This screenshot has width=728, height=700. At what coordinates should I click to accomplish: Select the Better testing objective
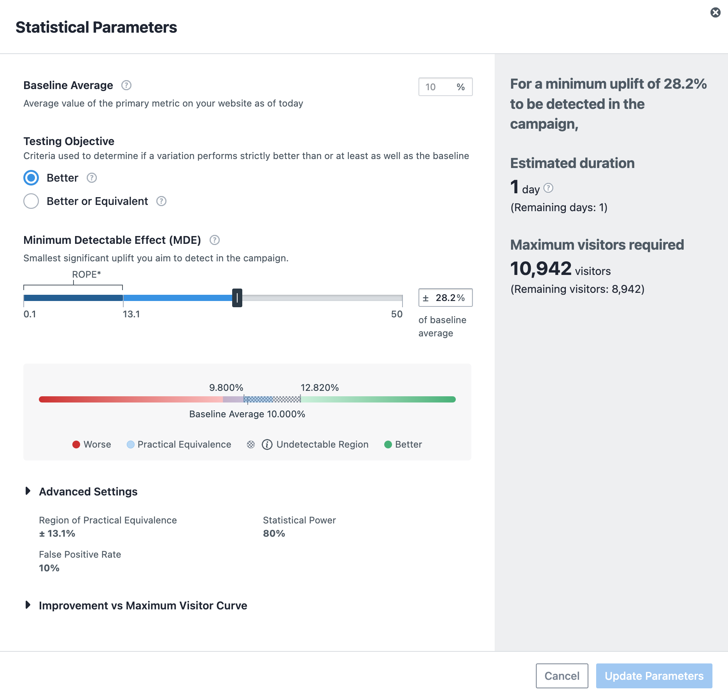(x=31, y=178)
